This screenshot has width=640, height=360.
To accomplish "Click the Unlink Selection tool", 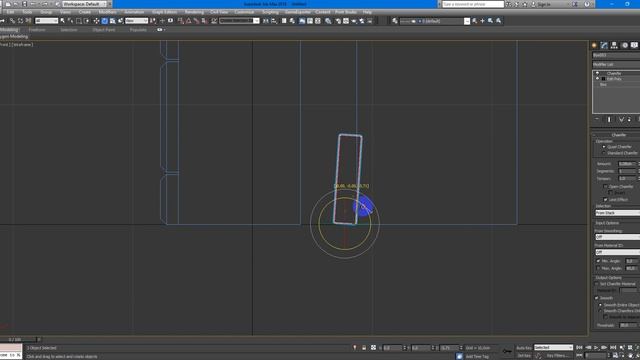I will coord(20,21).
